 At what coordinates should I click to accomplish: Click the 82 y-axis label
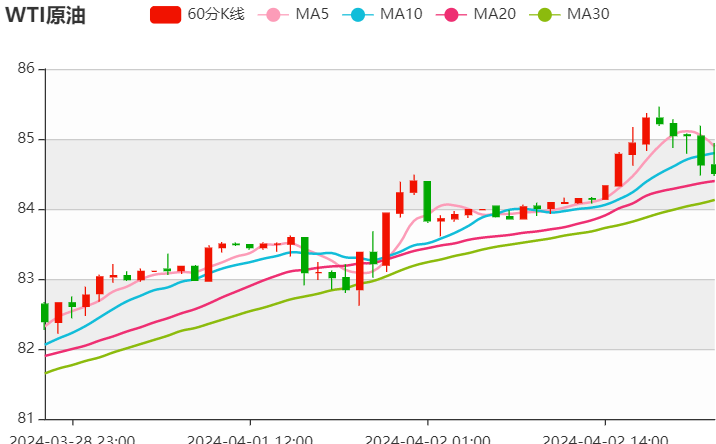[26, 349]
